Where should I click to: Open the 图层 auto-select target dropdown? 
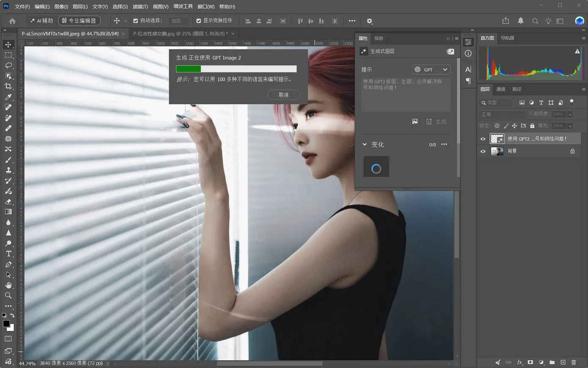point(179,21)
